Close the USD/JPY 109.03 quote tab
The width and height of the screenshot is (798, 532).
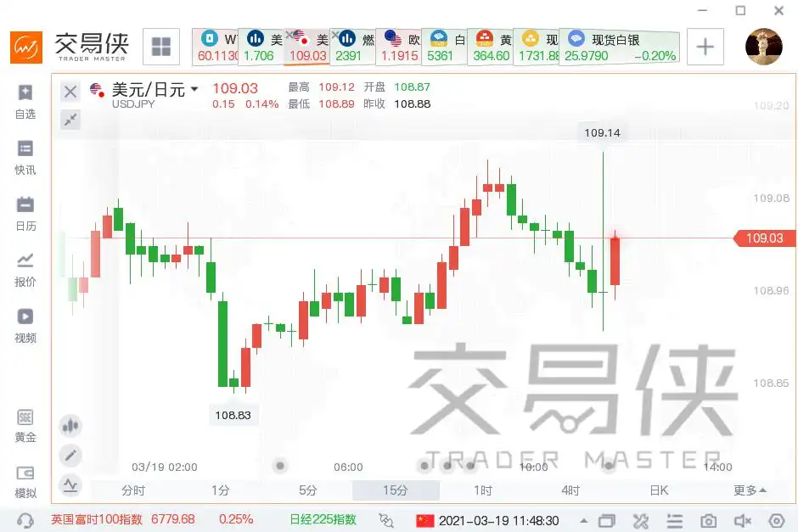(289, 35)
